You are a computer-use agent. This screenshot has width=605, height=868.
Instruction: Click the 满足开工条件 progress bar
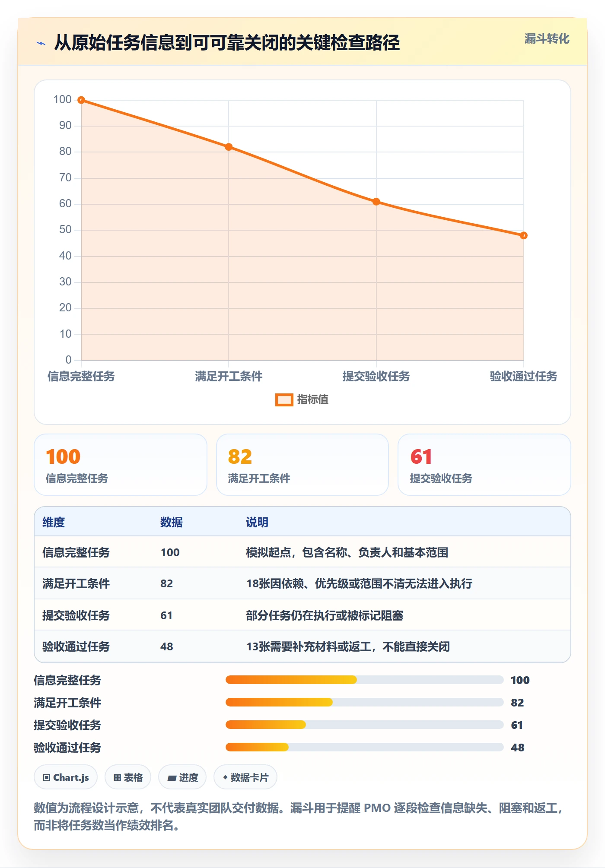point(364,702)
